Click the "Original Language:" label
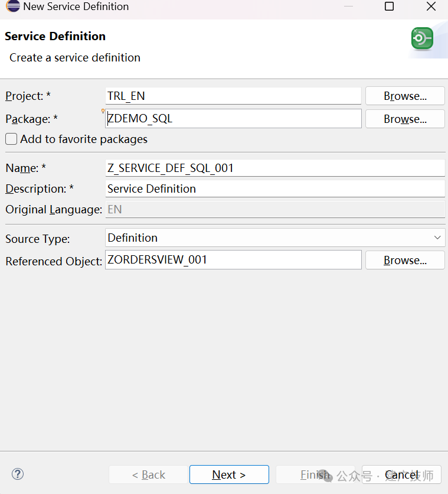The width and height of the screenshot is (448, 494). [54, 210]
